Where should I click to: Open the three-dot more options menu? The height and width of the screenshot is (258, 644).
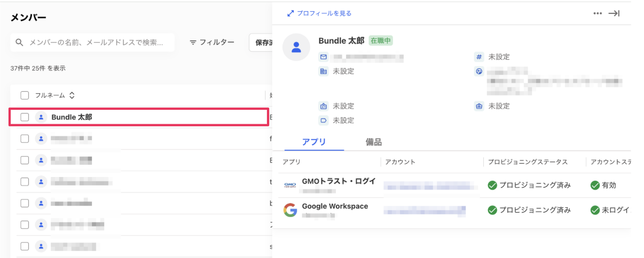pyautogui.click(x=598, y=13)
